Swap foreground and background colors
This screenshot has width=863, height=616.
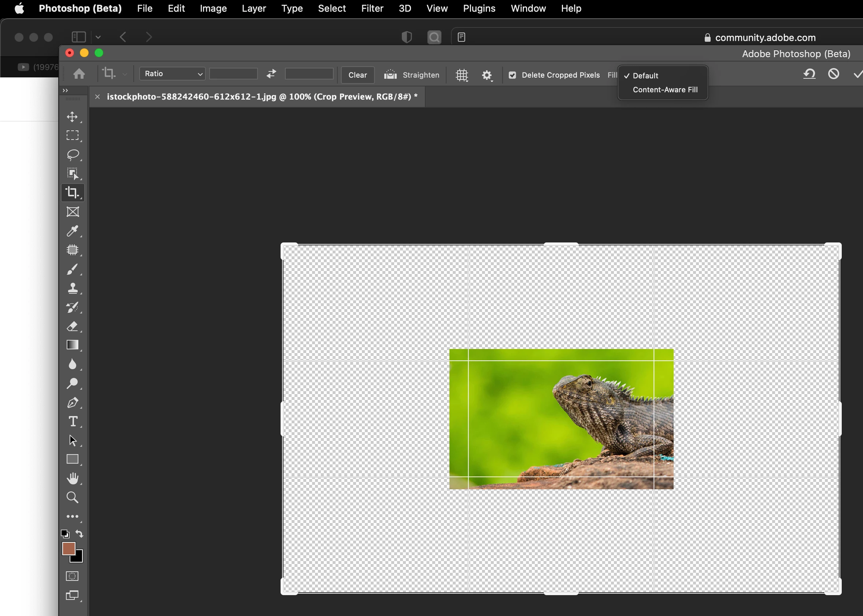[79, 534]
